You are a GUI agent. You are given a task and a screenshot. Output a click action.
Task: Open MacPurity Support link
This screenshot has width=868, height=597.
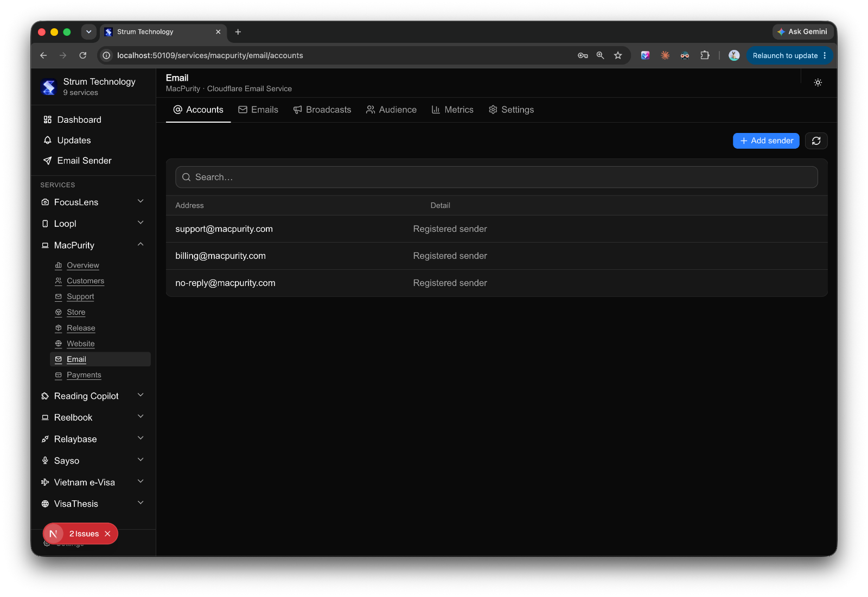click(x=80, y=297)
